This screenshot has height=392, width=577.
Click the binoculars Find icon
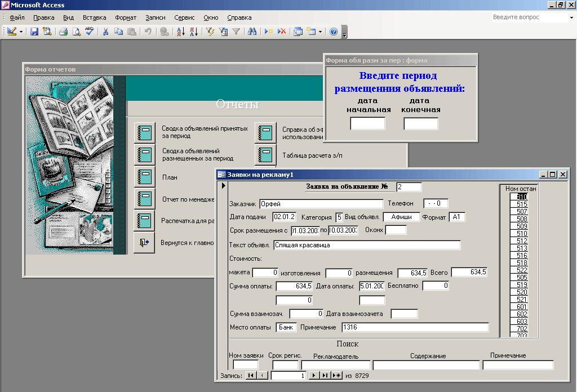(x=252, y=32)
